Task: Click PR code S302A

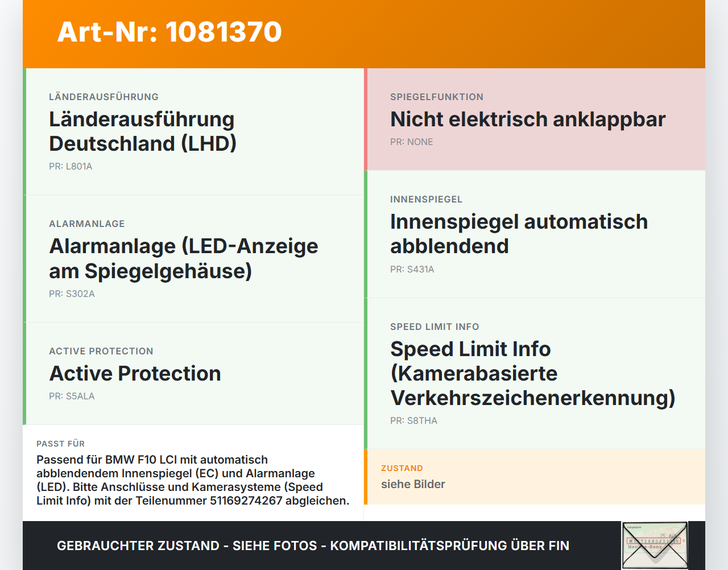Action: 72,294
